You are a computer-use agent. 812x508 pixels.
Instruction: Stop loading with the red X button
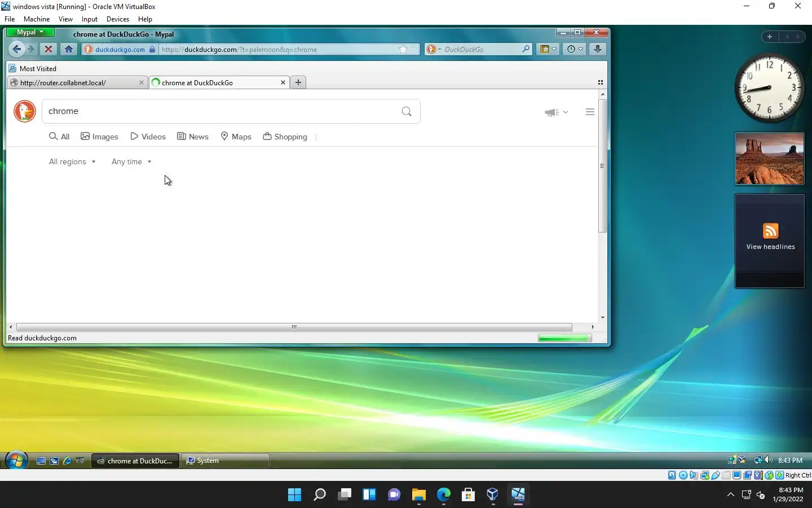point(48,49)
